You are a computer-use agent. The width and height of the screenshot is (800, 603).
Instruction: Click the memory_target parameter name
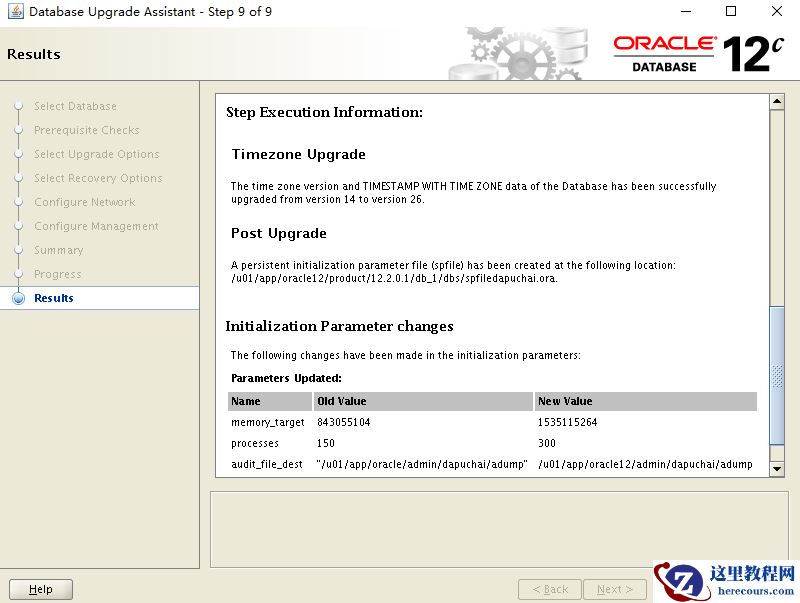coord(267,422)
